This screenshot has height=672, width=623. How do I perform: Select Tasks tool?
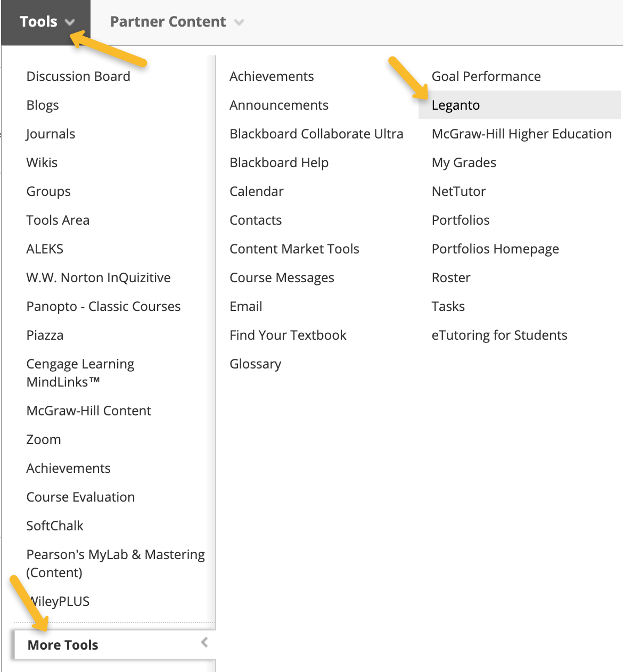point(448,306)
